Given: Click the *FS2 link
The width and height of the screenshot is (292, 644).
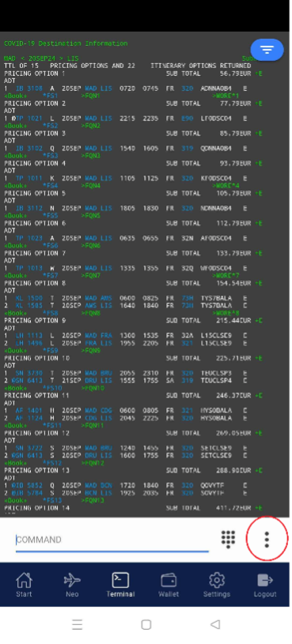Looking at the screenshot, I should click(50, 126).
